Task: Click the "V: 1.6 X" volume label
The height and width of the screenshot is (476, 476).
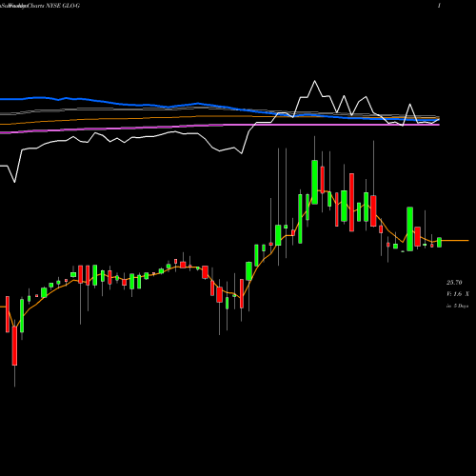Action: coord(458,294)
